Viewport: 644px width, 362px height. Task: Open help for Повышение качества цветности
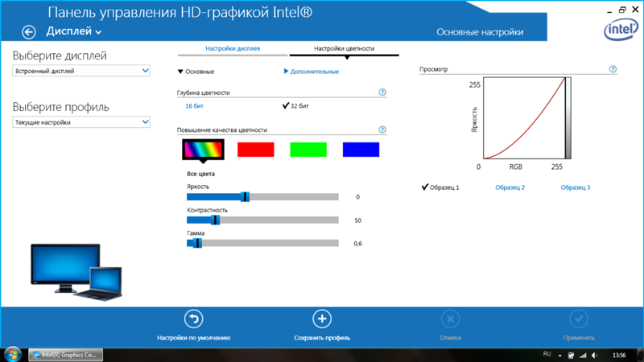pyautogui.click(x=382, y=130)
